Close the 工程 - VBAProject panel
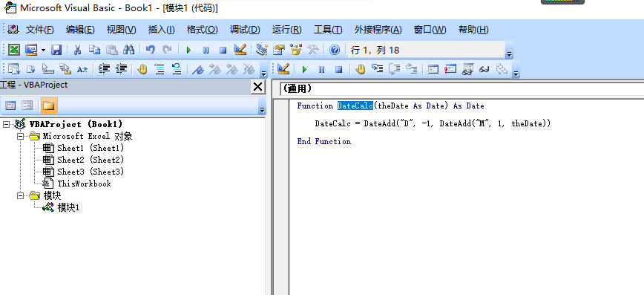644x295 pixels. [x=258, y=86]
